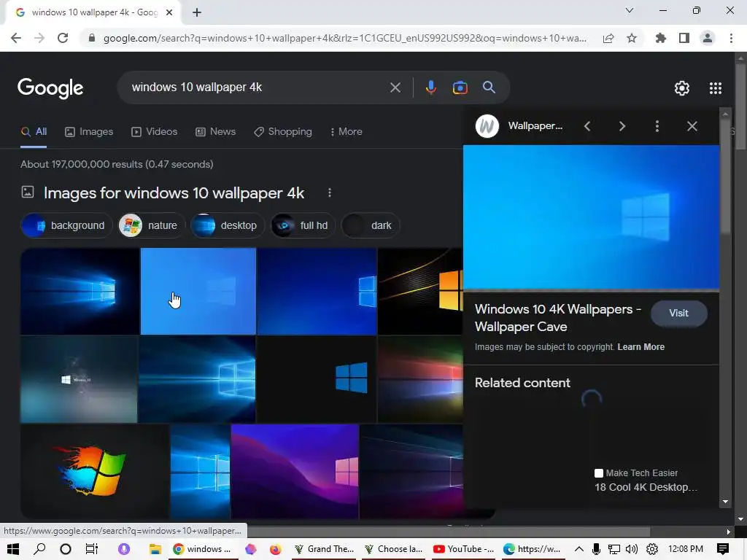
Task: Open the tab search dropdown arrow
Action: [x=629, y=10]
